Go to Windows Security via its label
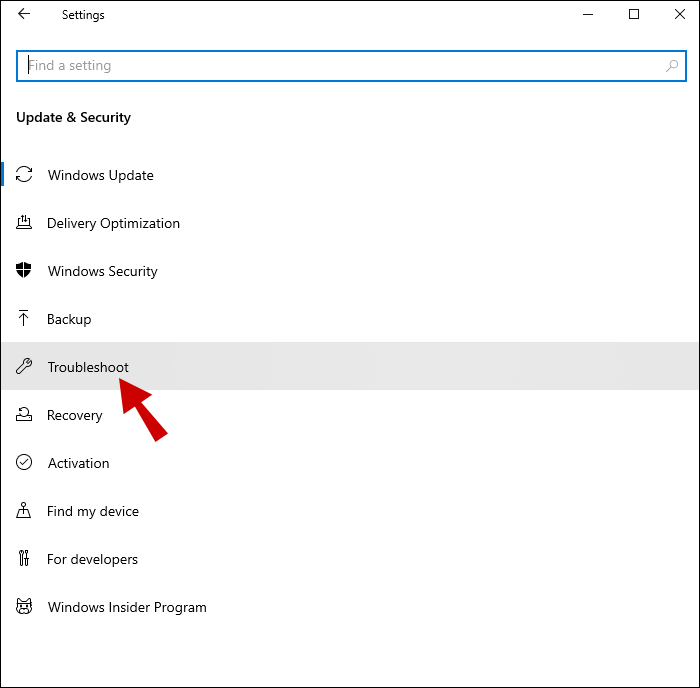Viewport: 700px width, 688px height. [x=102, y=271]
